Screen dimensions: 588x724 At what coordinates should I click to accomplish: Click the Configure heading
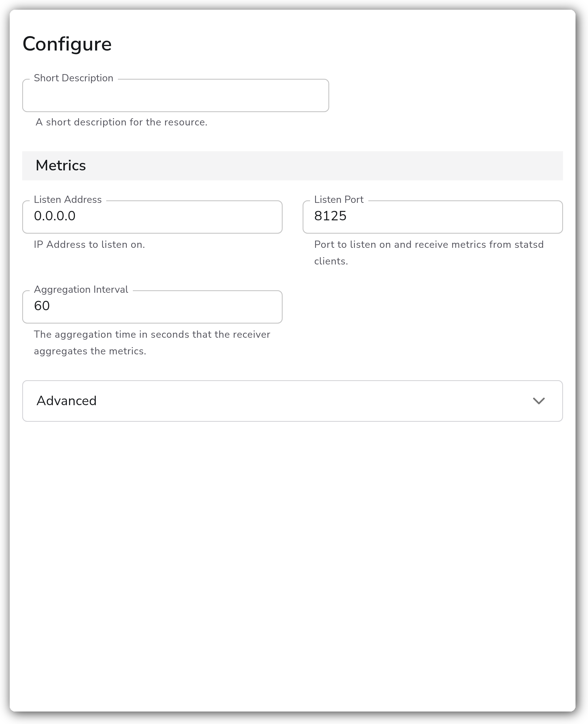tap(67, 44)
